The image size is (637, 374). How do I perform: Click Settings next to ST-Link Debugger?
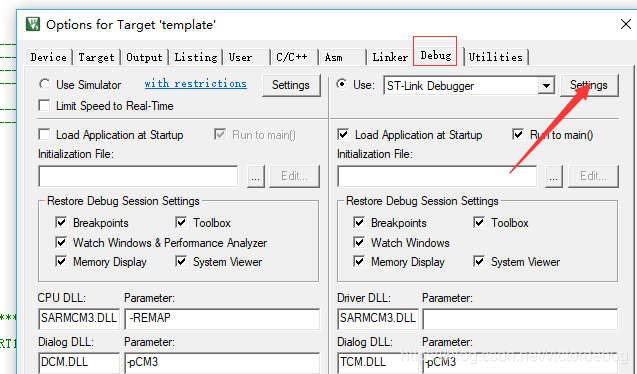coord(589,85)
